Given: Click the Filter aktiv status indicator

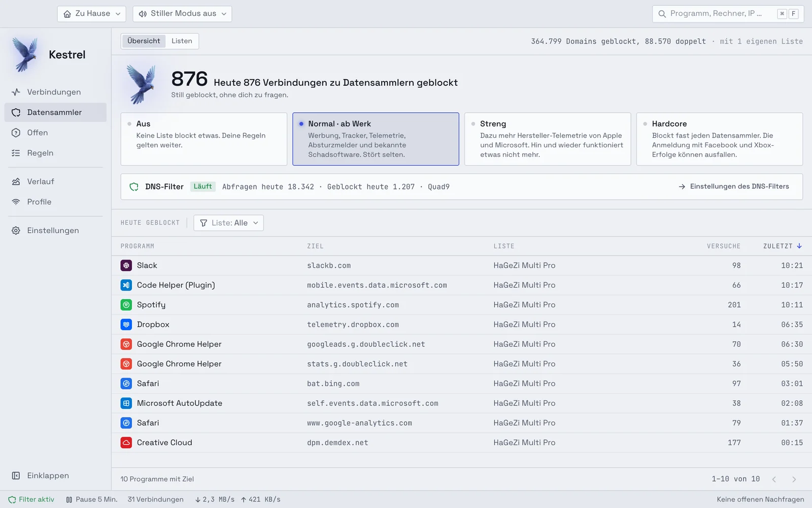Looking at the screenshot, I should pos(31,499).
